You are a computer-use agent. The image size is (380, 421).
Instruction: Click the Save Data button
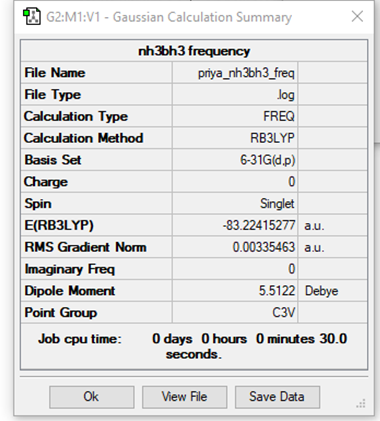click(277, 397)
